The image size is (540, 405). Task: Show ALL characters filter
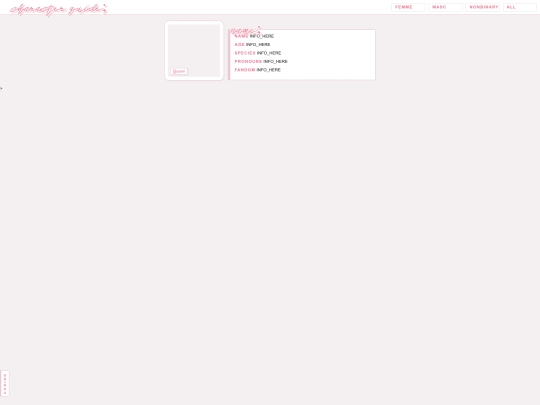[520, 7]
